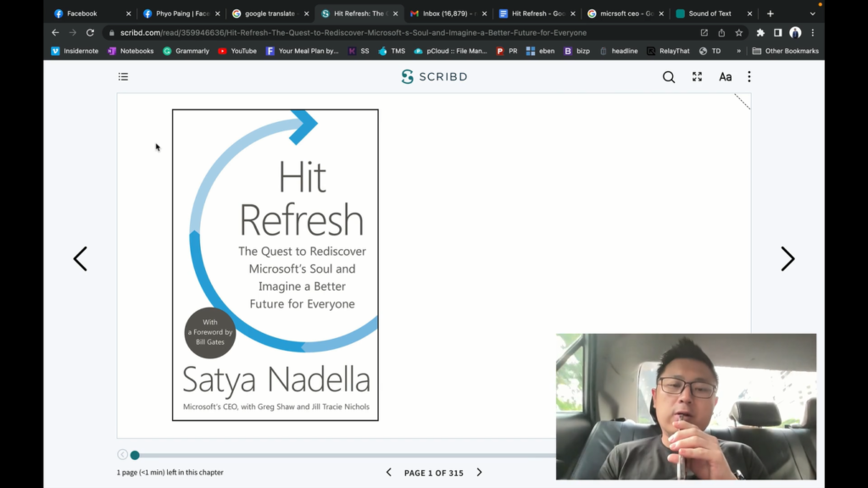Open the eben bookmark
This screenshot has width=868, height=488.
point(540,51)
